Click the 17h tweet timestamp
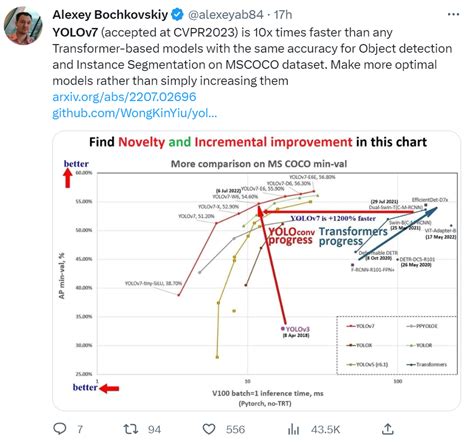This screenshot has width=474, height=444. (283, 15)
